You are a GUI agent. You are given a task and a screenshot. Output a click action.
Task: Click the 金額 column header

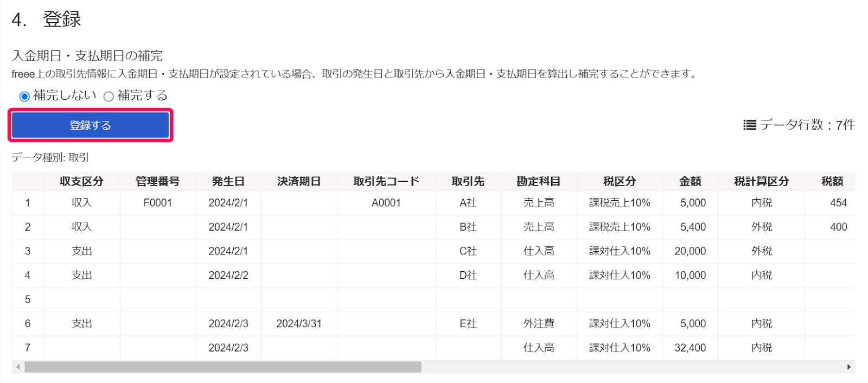click(x=690, y=182)
